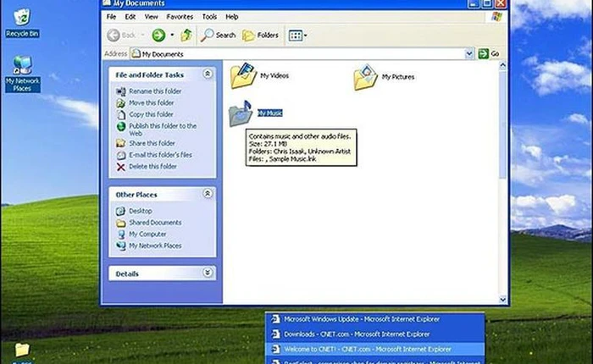Click the Publish to Web globe icon
The width and height of the screenshot is (593, 364).
pyautogui.click(x=121, y=127)
